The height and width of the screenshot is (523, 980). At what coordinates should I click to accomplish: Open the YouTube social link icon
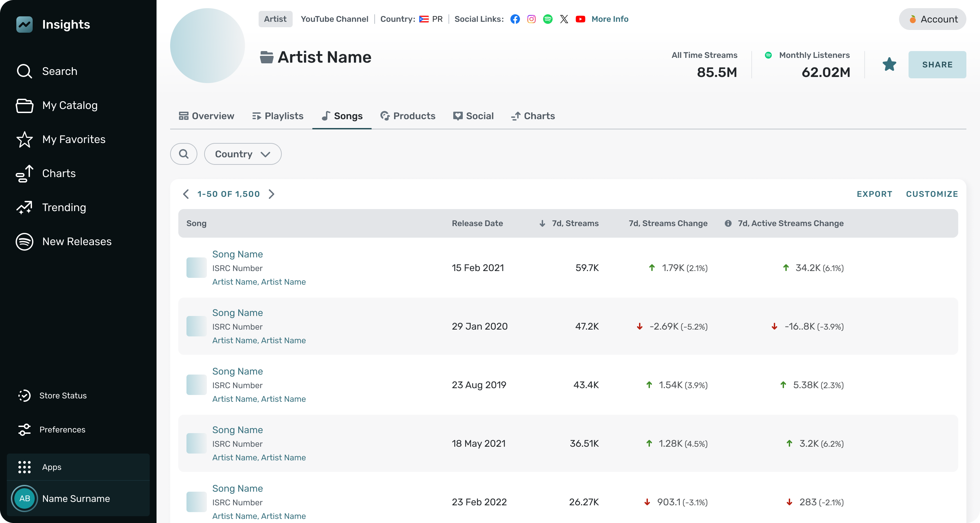coord(580,19)
